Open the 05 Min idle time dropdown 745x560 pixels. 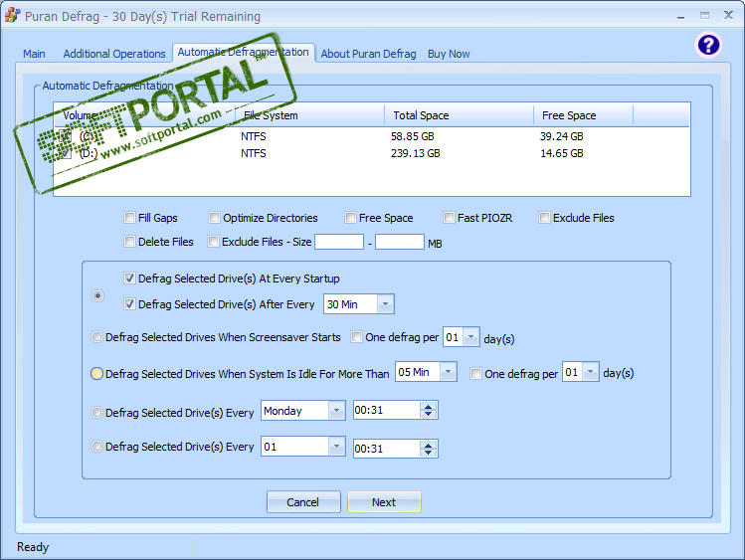448,372
